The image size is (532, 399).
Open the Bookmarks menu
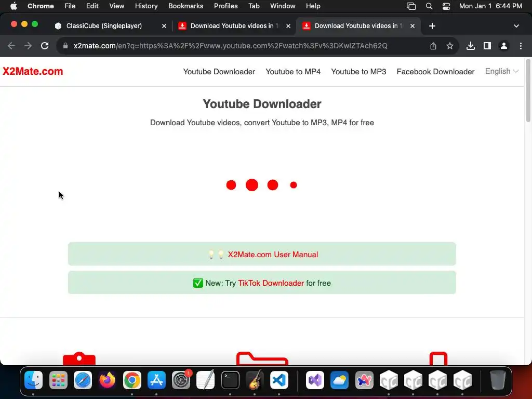(185, 6)
